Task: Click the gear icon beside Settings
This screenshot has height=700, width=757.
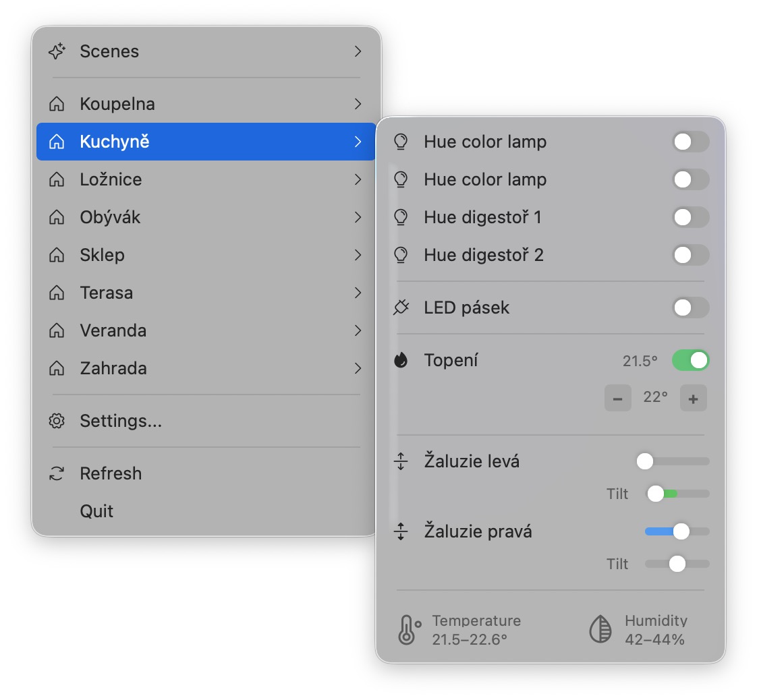Action: tap(57, 421)
